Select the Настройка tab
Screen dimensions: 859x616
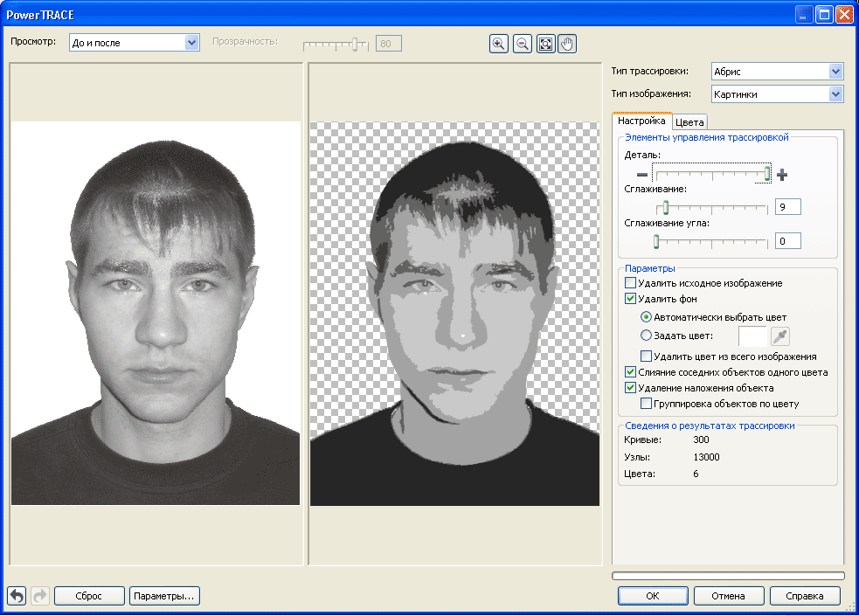[641, 121]
